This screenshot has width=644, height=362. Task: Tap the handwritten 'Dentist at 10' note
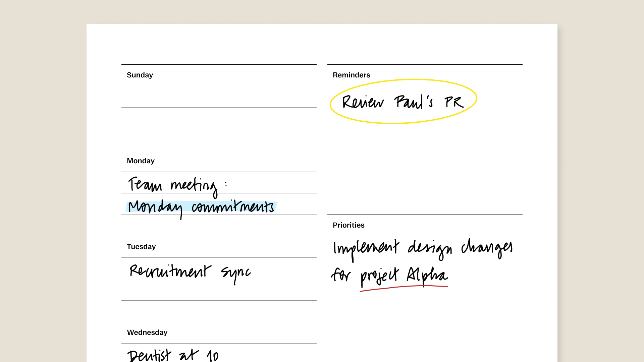(173, 355)
